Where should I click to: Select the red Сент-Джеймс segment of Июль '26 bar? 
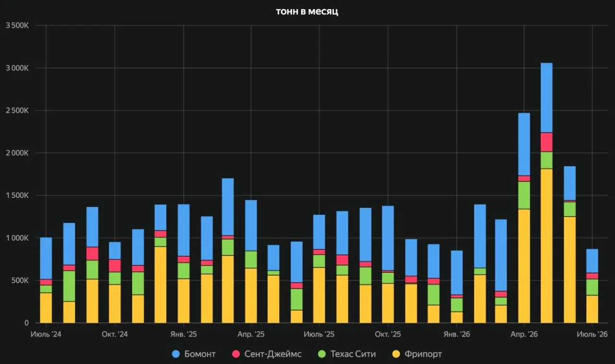coord(592,276)
